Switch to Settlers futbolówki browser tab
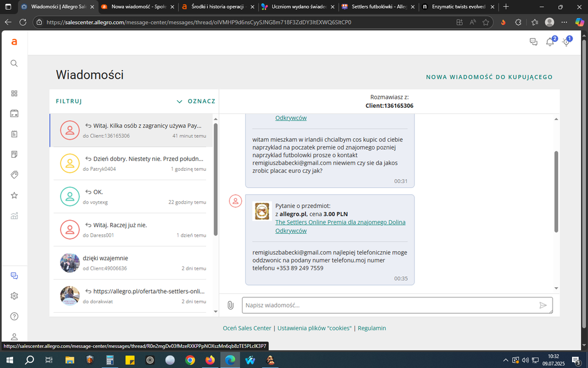This screenshot has height=368, width=588. 377,7
